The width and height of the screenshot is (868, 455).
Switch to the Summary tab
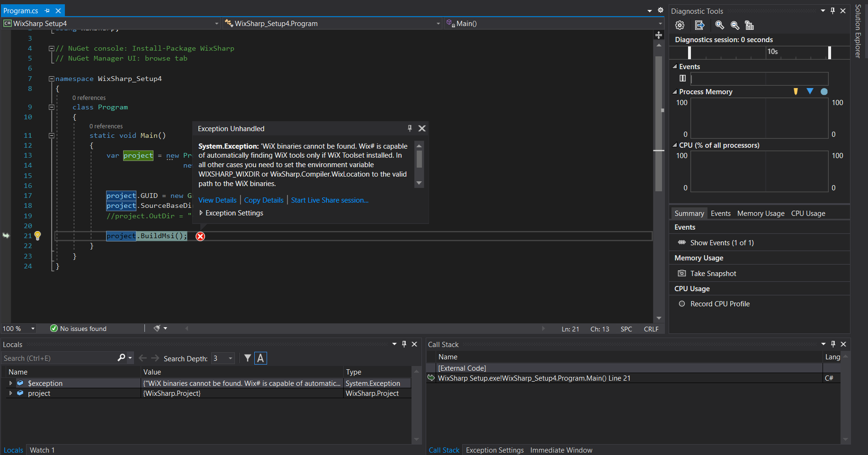click(689, 214)
